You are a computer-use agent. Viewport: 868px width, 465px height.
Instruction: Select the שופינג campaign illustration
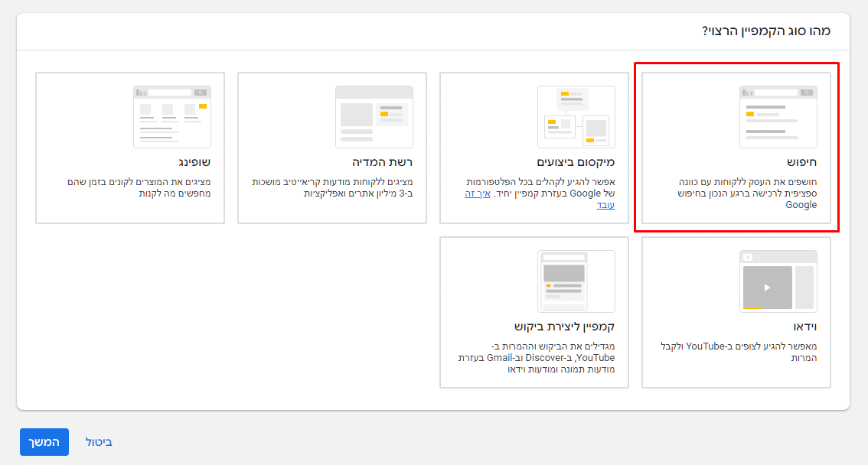coord(171,117)
